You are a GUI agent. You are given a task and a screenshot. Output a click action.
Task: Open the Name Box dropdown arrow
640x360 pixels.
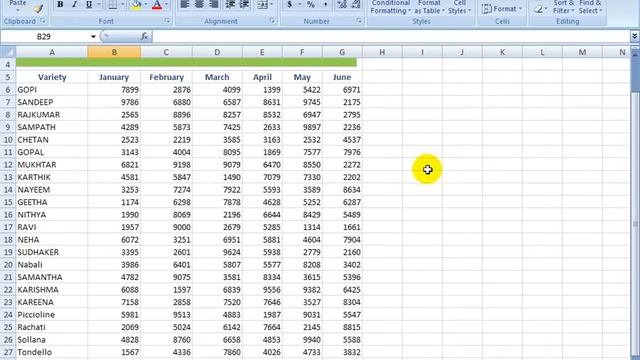click(x=93, y=37)
